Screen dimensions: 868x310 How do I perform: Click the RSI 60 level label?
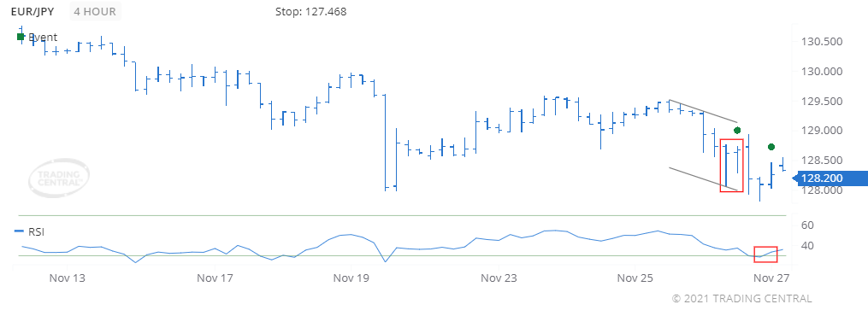(x=807, y=225)
